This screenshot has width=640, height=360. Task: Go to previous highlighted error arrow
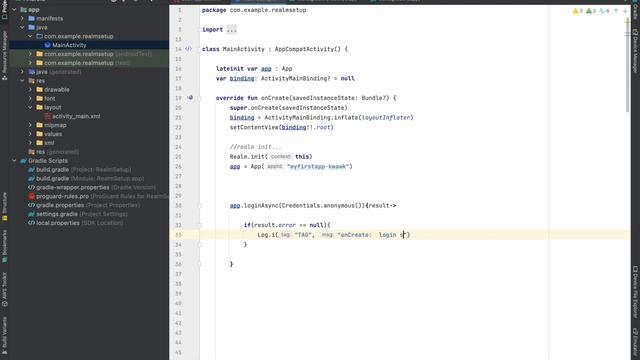(x=616, y=11)
